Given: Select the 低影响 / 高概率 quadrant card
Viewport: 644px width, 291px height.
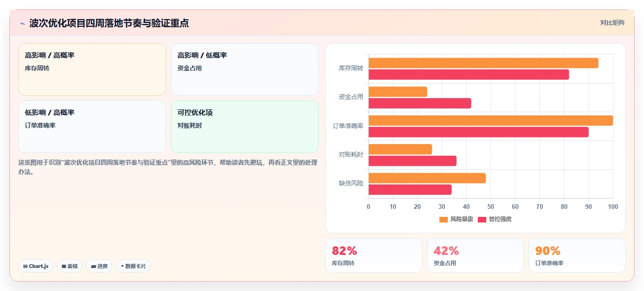Looking at the screenshot, I should tap(92, 127).
